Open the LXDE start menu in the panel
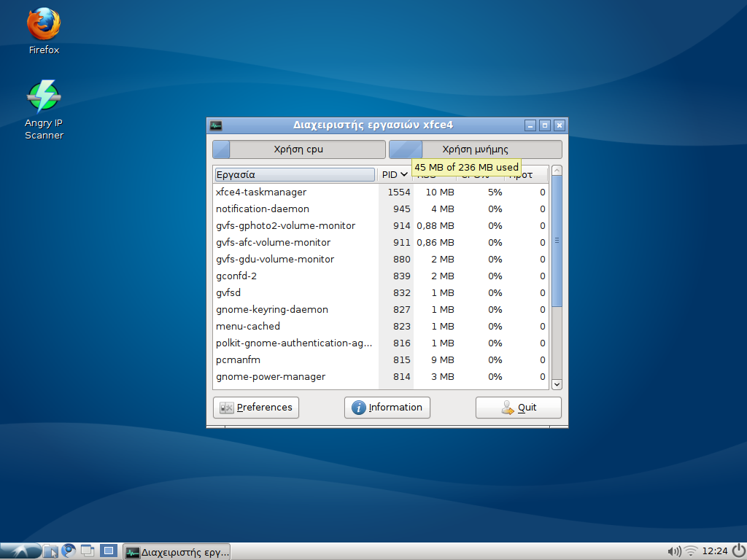This screenshot has width=747, height=560. [20, 551]
